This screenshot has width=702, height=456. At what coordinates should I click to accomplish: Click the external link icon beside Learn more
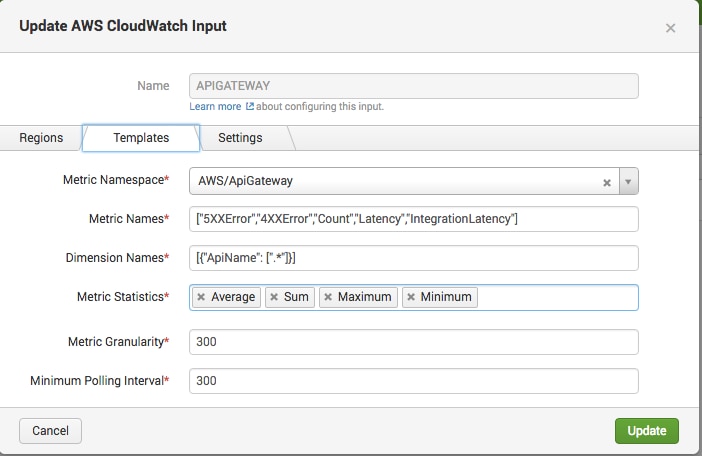click(x=250, y=106)
